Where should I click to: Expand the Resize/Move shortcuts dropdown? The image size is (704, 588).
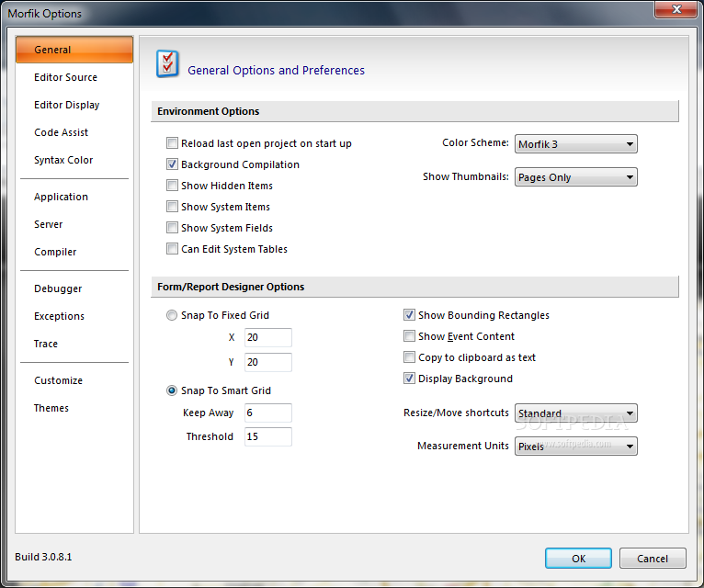(575, 413)
